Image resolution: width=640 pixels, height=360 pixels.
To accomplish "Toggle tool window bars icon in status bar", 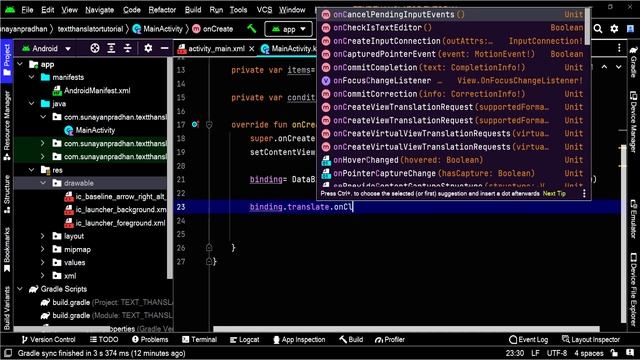I will pos(8,353).
